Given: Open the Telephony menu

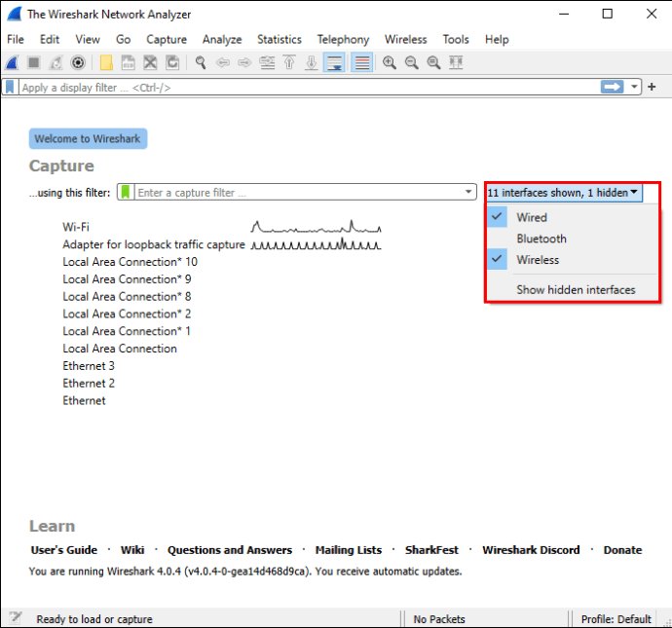Looking at the screenshot, I should tap(343, 39).
